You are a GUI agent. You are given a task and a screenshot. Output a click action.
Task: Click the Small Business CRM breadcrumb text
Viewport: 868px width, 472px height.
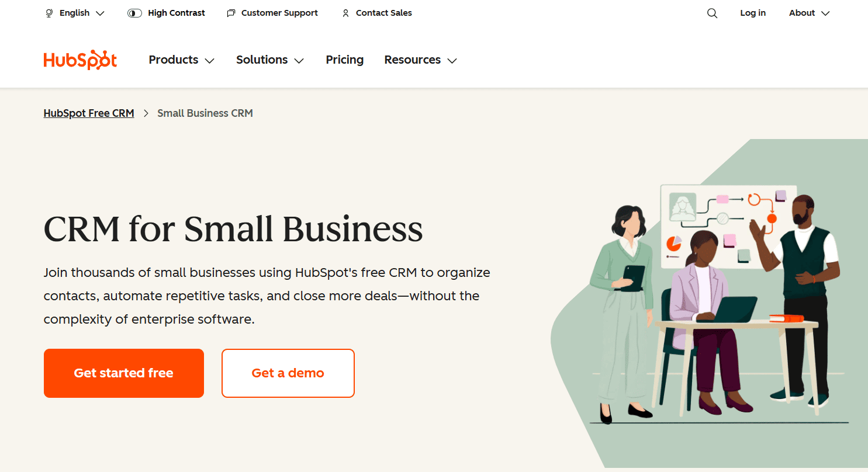click(x=205, y=113)
